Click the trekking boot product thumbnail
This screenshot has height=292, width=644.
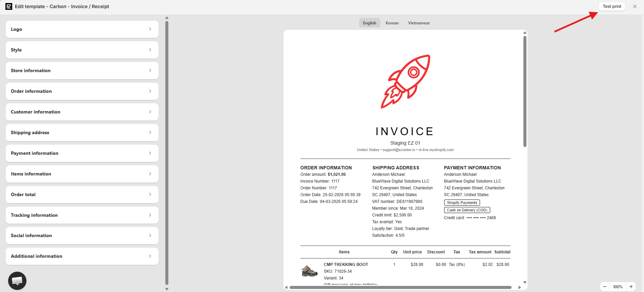point(309,271)
